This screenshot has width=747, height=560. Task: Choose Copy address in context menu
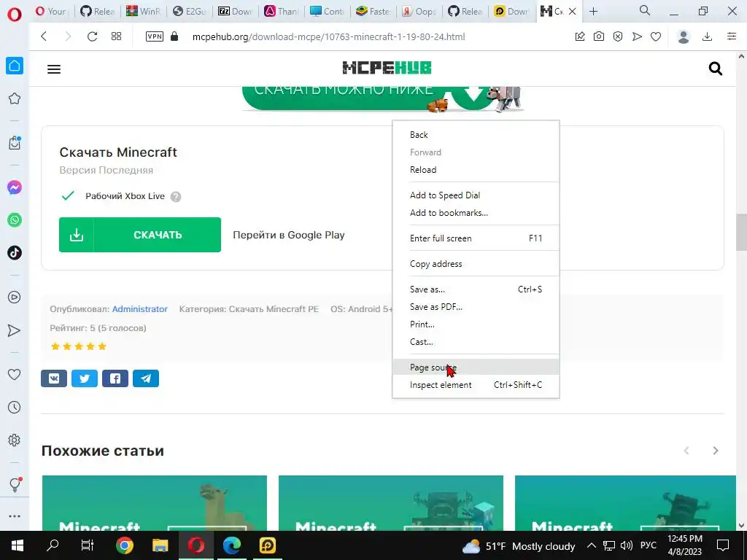(476, 264)
